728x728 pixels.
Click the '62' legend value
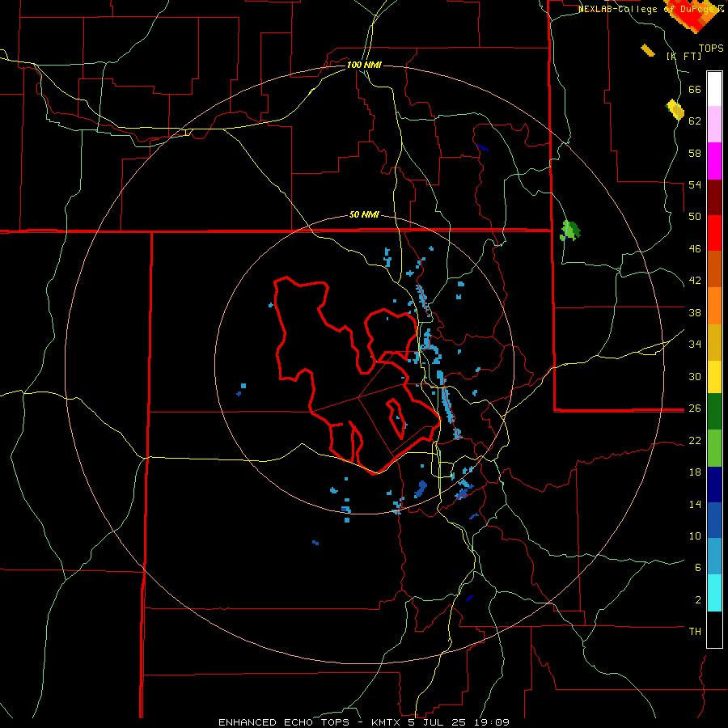coord(695,121)
